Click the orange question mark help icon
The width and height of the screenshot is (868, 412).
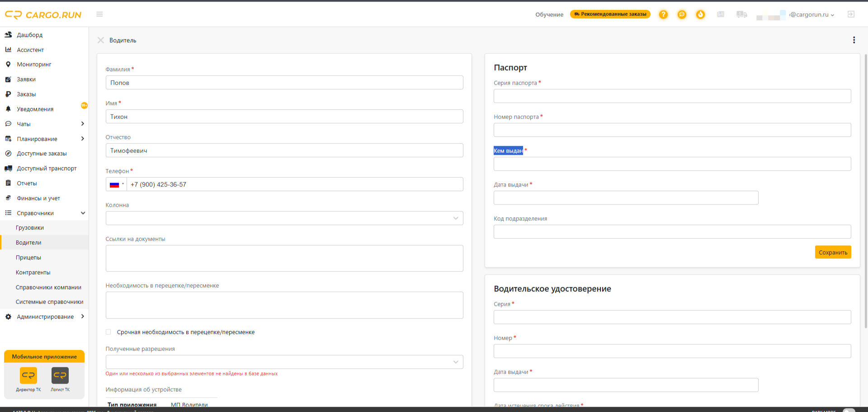pyautogui.click(x=663, y=14)
